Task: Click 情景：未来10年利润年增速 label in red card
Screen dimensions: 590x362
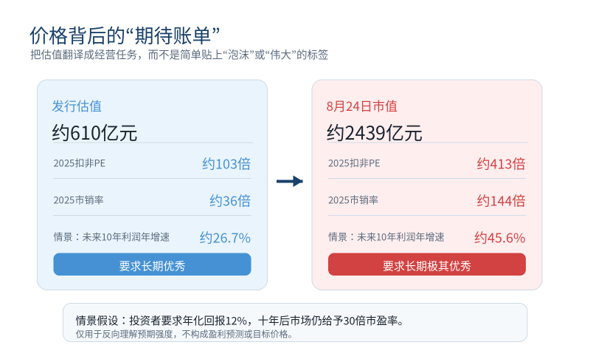Action: [x=386, y=237]
